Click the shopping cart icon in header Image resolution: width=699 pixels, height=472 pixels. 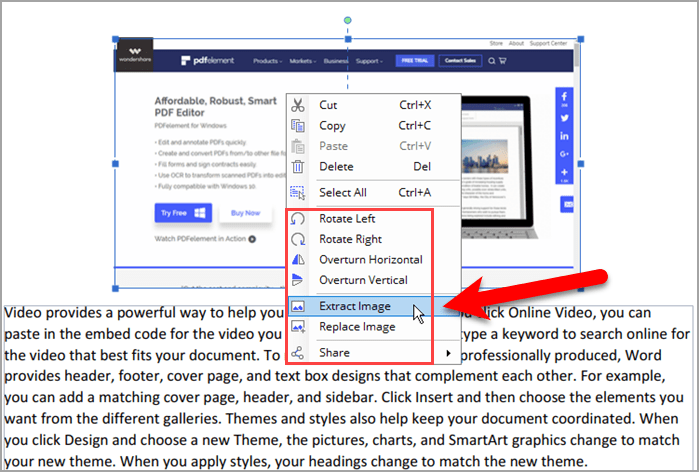502,61
